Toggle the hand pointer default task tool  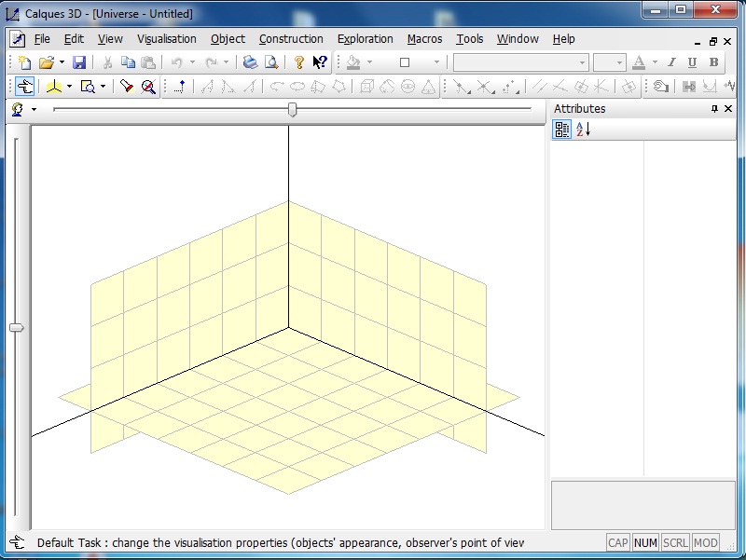25,87
